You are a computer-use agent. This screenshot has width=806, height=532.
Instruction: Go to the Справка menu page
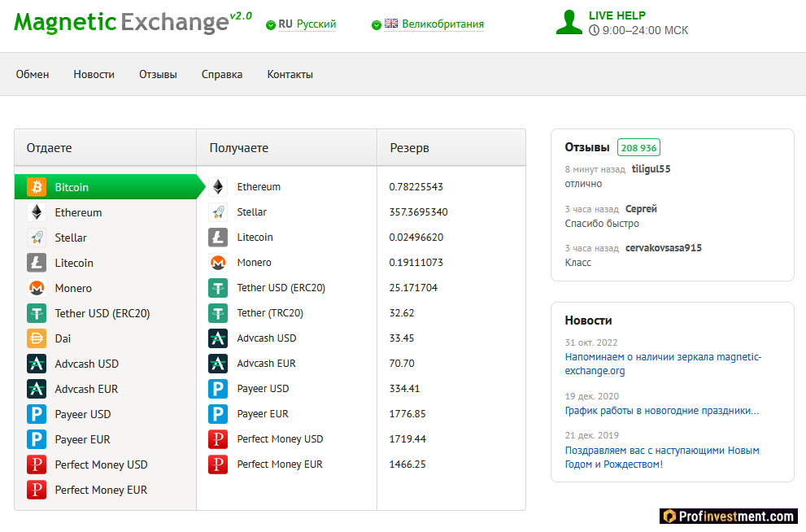(x=222, y=74)
